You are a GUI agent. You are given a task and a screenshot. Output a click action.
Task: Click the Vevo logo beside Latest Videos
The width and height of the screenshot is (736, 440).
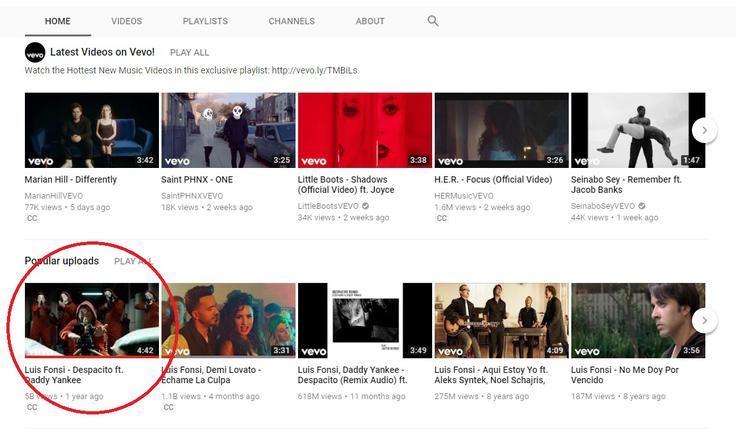point(35,52)
